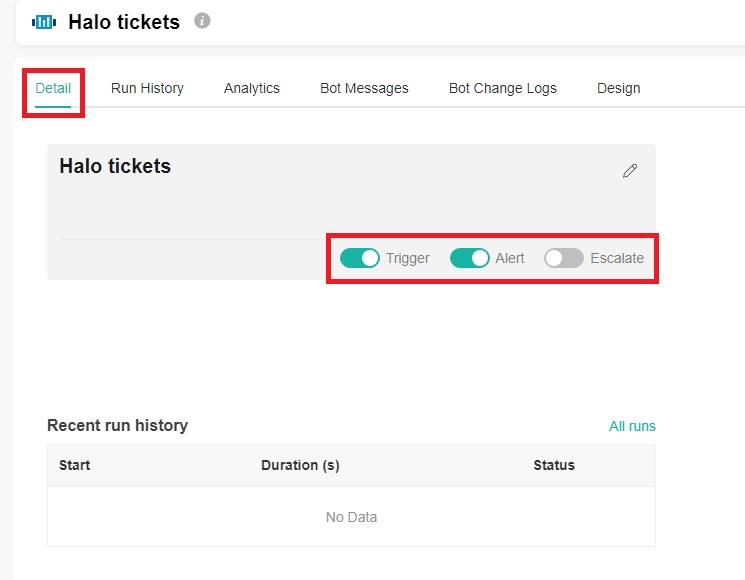Click the Start column header
The width and height of the screenshot is (745, 580).
[x=75, y=465]
